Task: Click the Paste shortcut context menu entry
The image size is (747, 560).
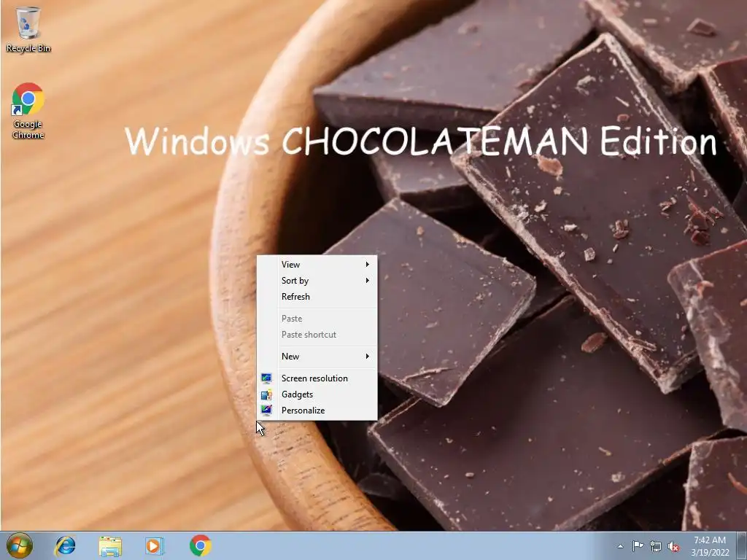Action: tap(317, 335)
